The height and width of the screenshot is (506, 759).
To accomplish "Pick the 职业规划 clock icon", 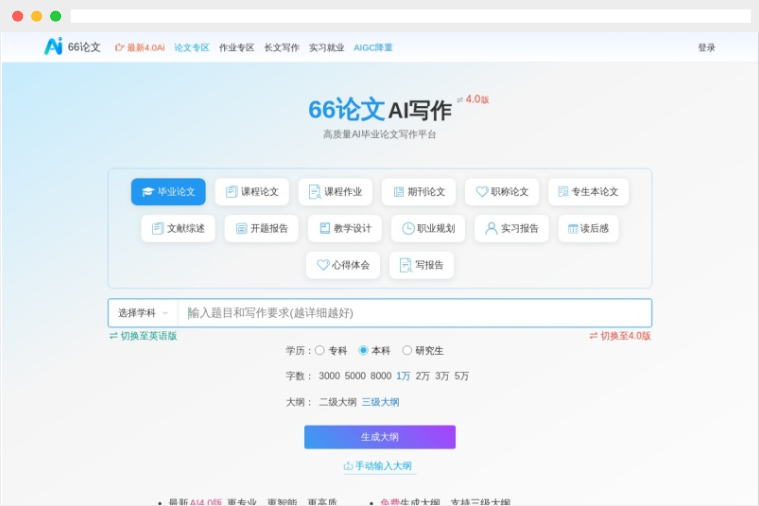I will click(408, 229).
